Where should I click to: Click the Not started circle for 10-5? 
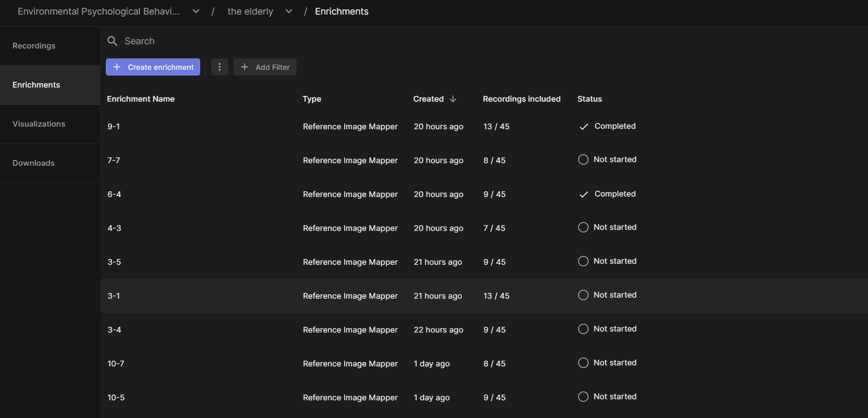tap(583, 397)
